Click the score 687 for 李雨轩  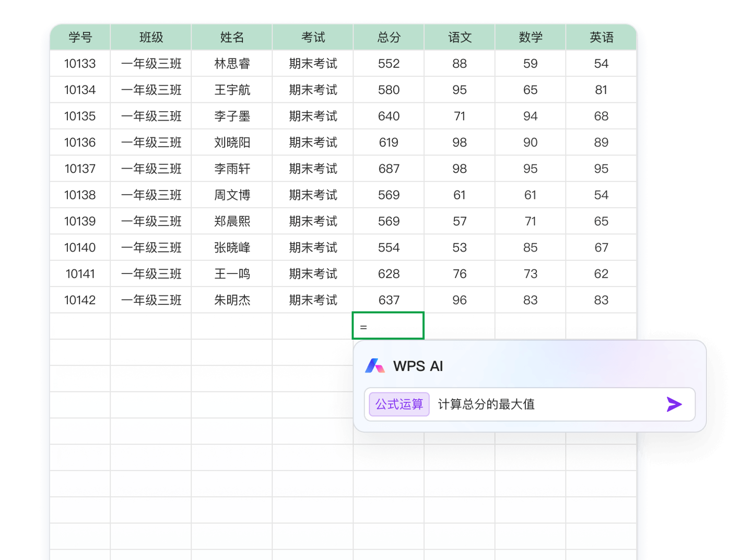(x=388, y=168)
